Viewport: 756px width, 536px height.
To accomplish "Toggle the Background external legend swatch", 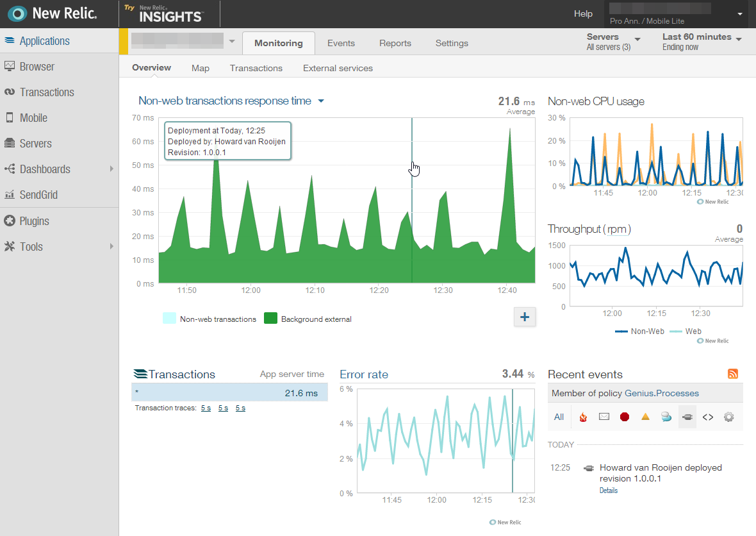I will coord(270,319).
